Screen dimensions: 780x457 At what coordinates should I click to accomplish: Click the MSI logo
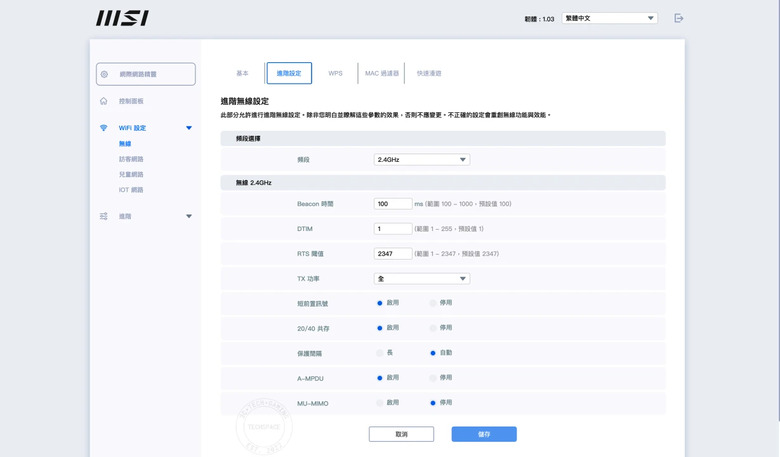(122, 18)
